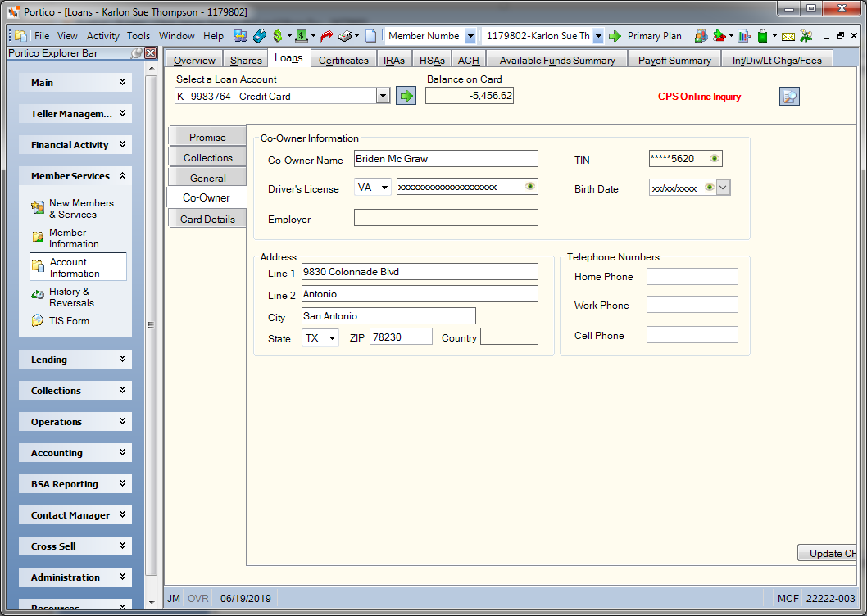The height and width of the screenshot is (616, 867).
Task: Click into the Cell Phone field
Action: coord(692,334)
